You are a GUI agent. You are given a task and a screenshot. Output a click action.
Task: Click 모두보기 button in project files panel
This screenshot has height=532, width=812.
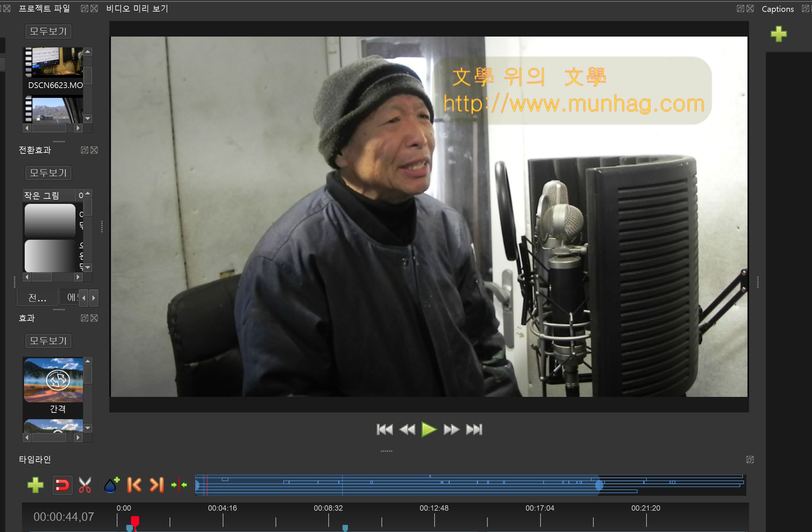48,31
